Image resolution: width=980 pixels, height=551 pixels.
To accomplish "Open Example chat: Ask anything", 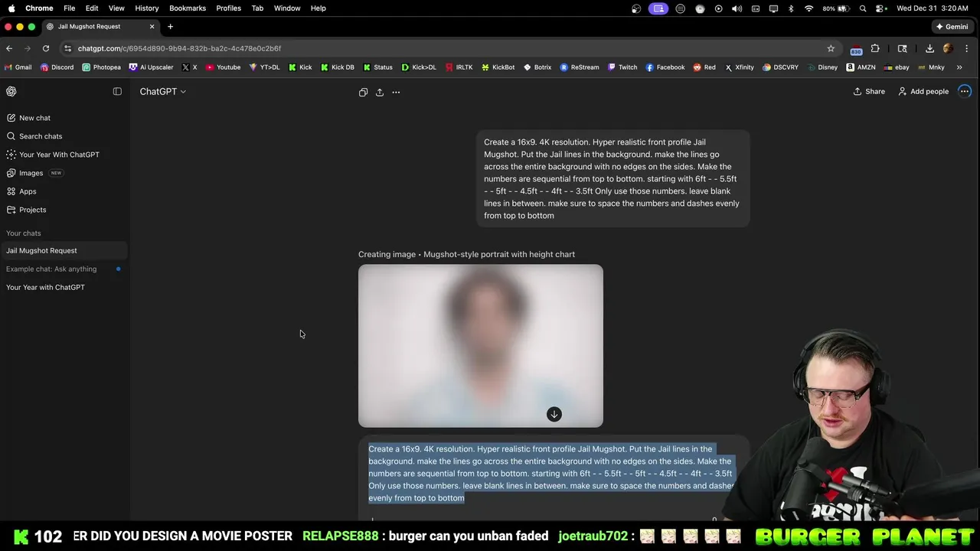I will tap(64, 269).
